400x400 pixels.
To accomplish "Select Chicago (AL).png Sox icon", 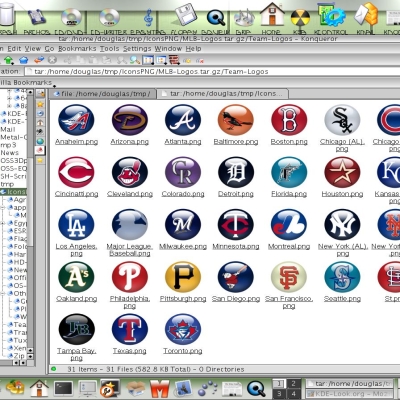I will coord(342,120).
